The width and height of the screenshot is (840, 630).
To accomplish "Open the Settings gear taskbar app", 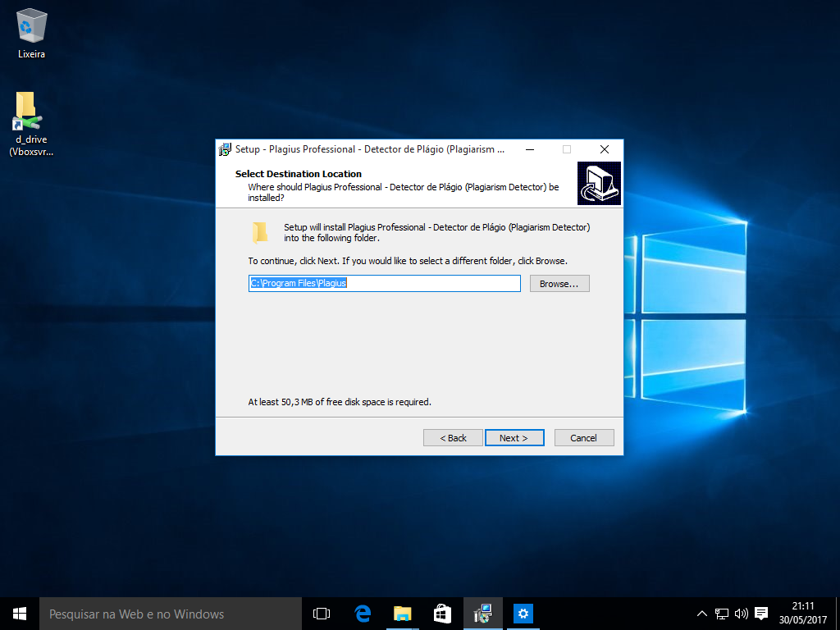I will tap(523, 614).
